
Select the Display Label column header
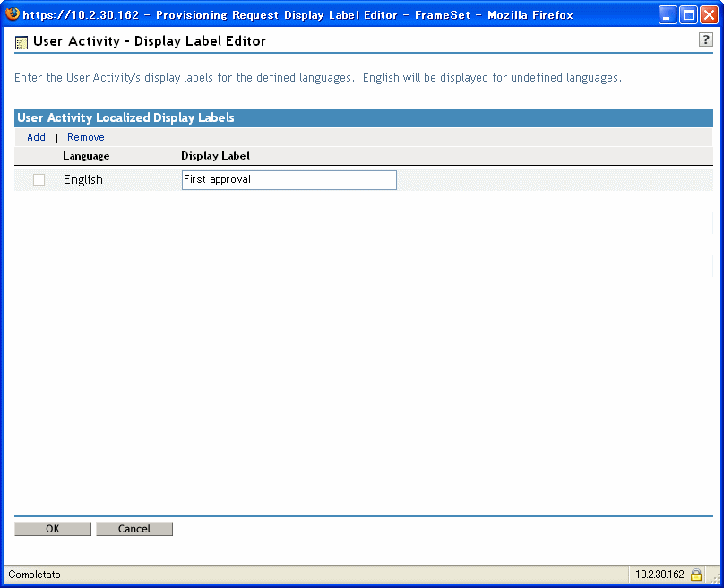click(x=216, y=156)
